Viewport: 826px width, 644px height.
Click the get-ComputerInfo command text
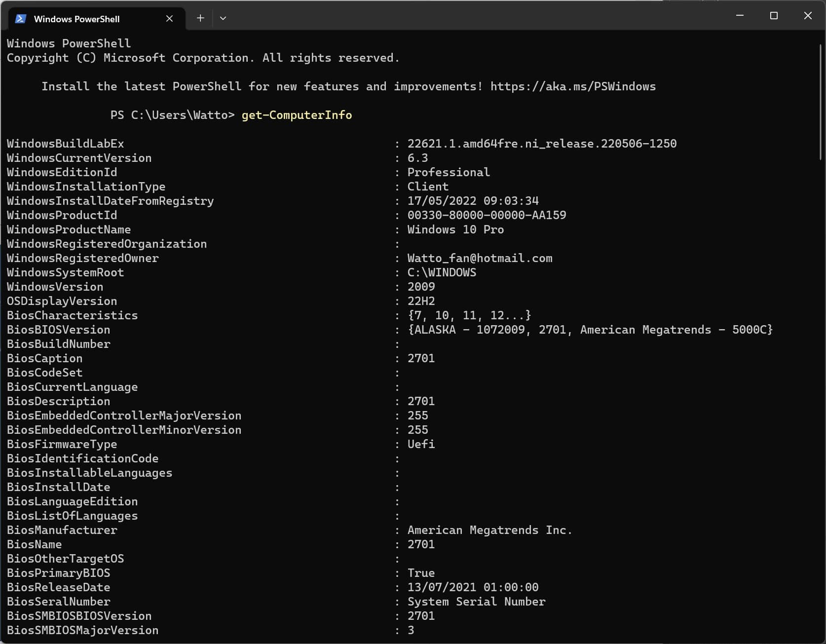click(297, 115)
